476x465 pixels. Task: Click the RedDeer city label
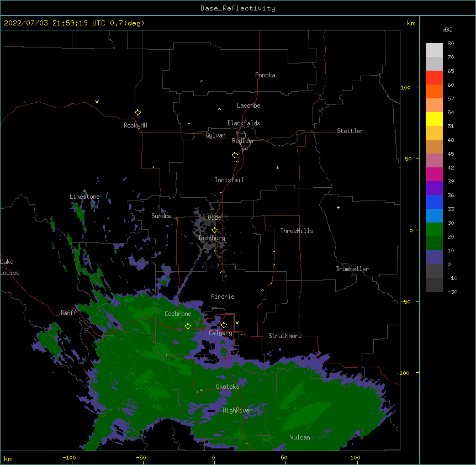tap(243, 141)
